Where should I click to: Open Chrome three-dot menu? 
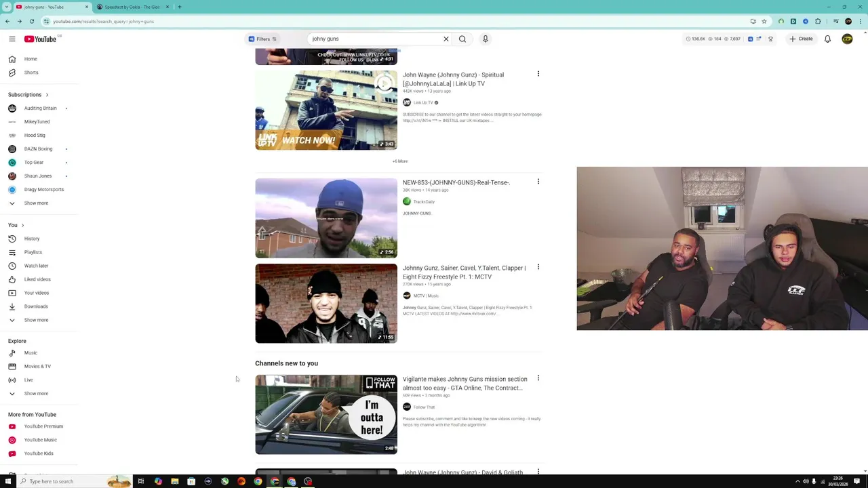[x=860, y=21]
